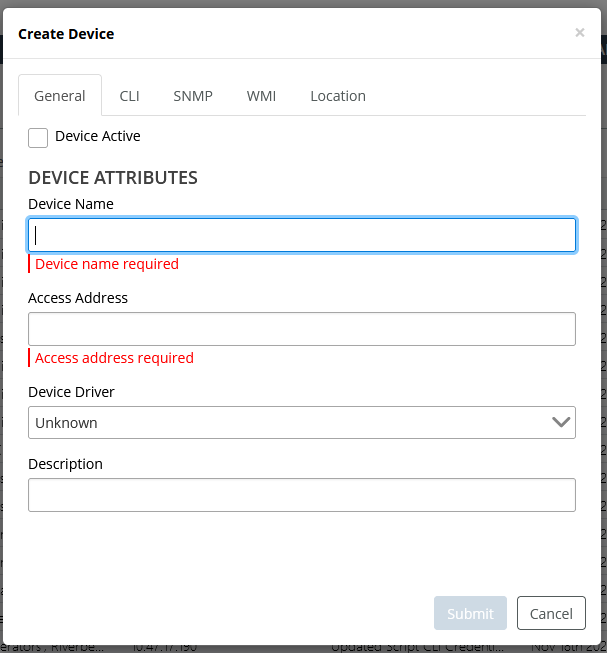Viewport: 607px width, 653px height.
Task: Open the Device Driver dropdown showing Unknown
Action: 290,423
